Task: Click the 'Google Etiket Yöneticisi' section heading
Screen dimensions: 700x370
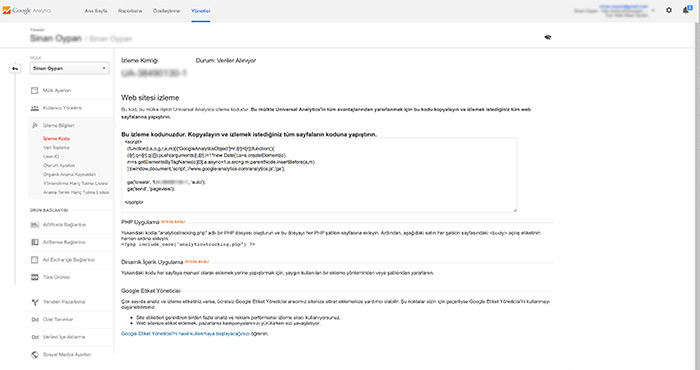Action: 150,291
